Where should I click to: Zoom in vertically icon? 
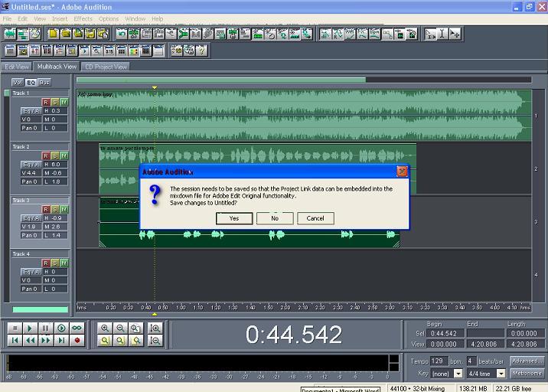point(155,328)
